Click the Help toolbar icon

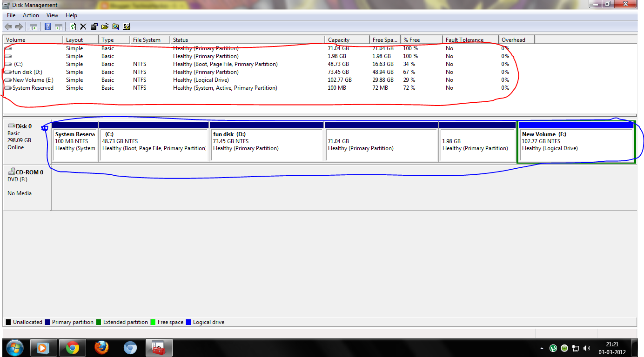[47, 26]
